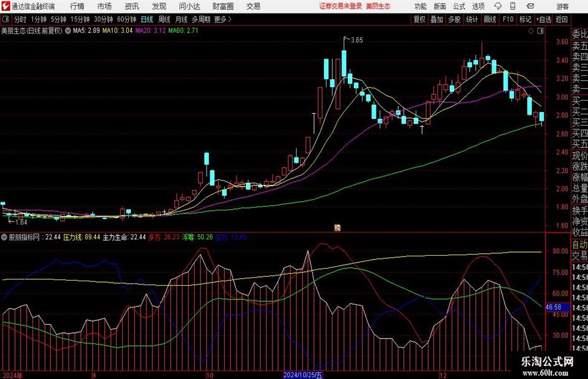Switch to 分时 intraday view
The height and width of the screenshot is (379, 588).
tap(21, 19)
